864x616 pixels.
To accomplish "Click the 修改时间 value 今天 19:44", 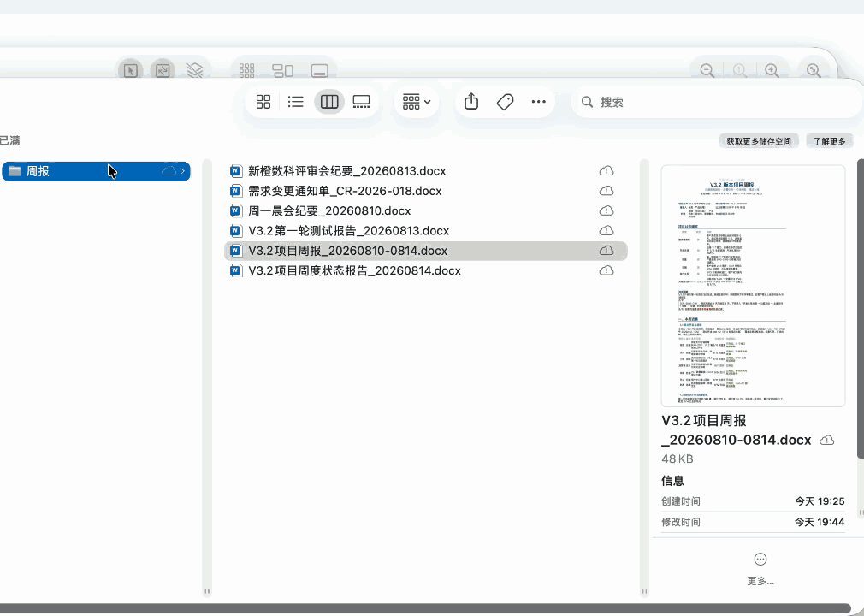I will pos(820,522).
